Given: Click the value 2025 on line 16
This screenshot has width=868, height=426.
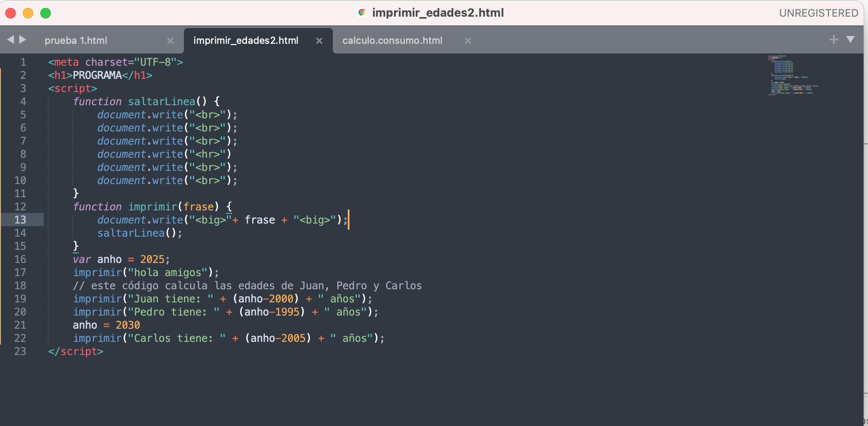Looking at the screenshot, I should 152,259.
